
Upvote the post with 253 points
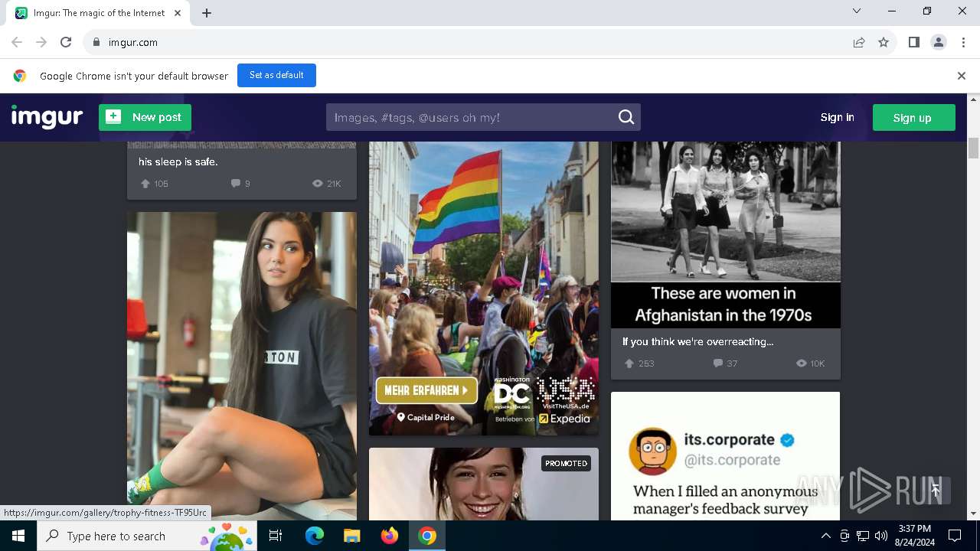coord(629,364)
